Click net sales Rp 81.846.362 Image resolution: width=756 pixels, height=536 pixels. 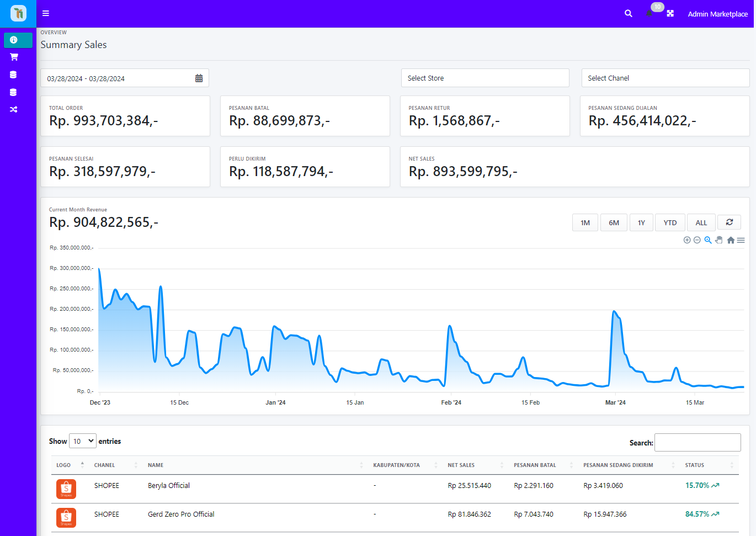pyautogui.click(x=469, y=514)
